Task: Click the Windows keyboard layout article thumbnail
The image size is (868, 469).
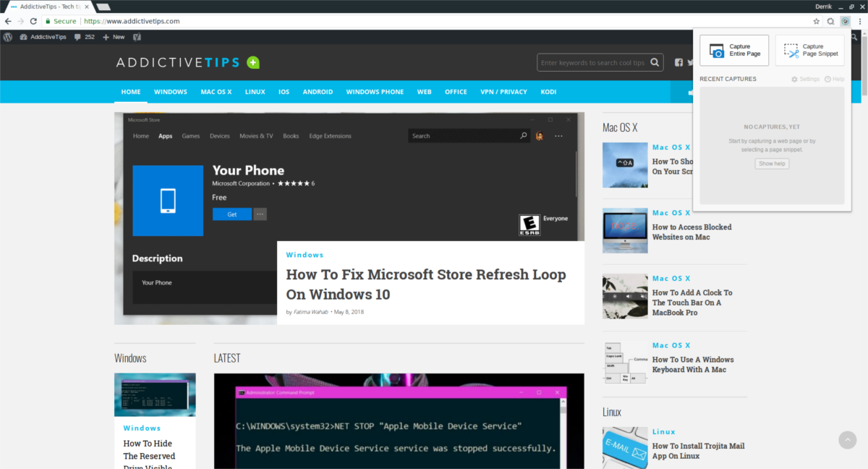Action: tap(625, 363)
